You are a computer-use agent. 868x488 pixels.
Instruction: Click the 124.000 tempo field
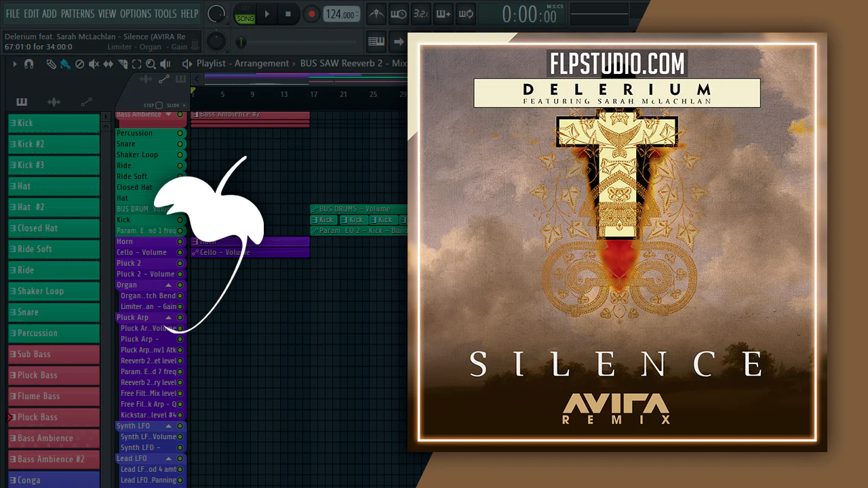(341, 14)
